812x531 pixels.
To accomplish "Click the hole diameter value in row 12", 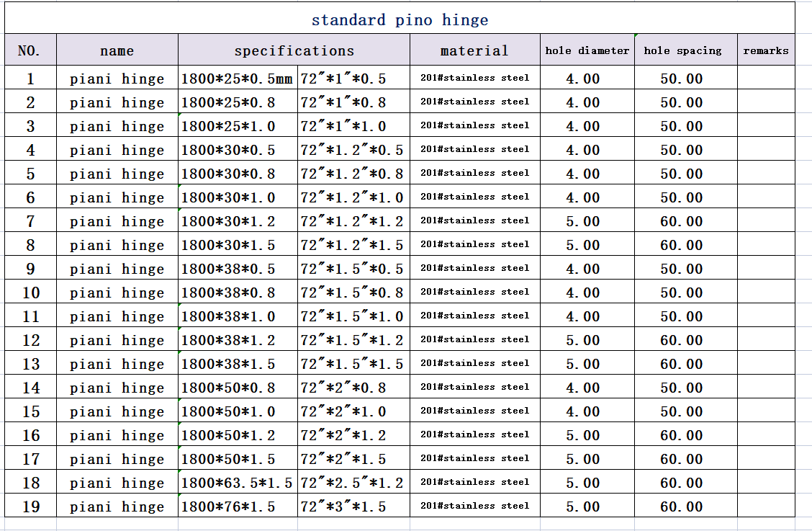I will point(582,340).
